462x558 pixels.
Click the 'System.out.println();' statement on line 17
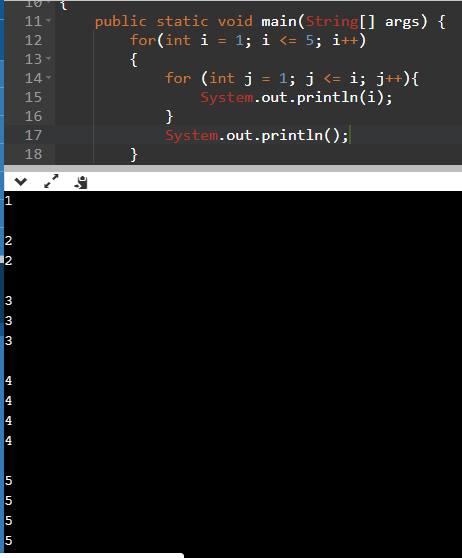click(257, 136)
